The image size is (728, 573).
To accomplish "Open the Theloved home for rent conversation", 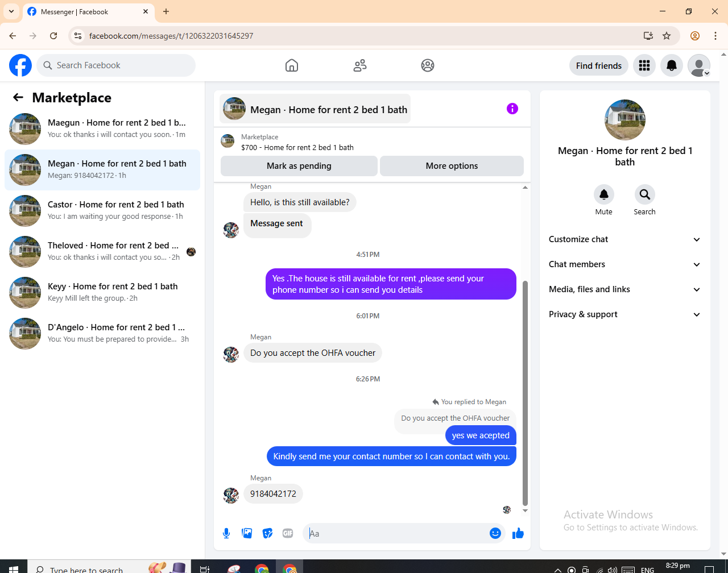I will click(102, 251).
